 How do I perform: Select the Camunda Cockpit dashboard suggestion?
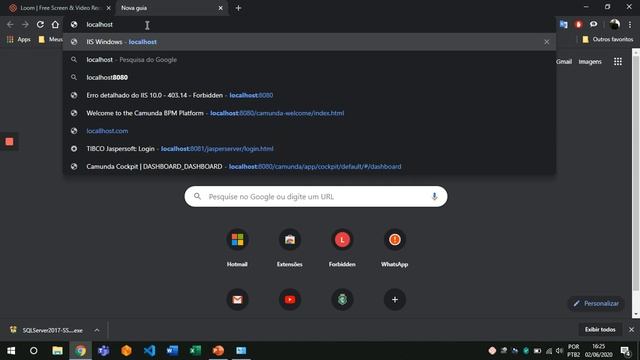309,167
